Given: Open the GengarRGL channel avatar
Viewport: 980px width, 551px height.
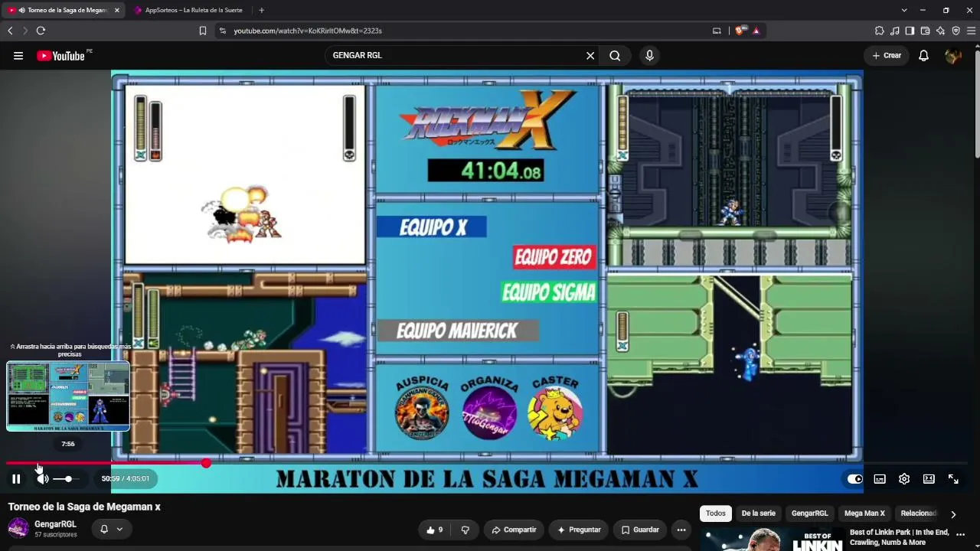Looking at the screenshot, I should (18, 528).
